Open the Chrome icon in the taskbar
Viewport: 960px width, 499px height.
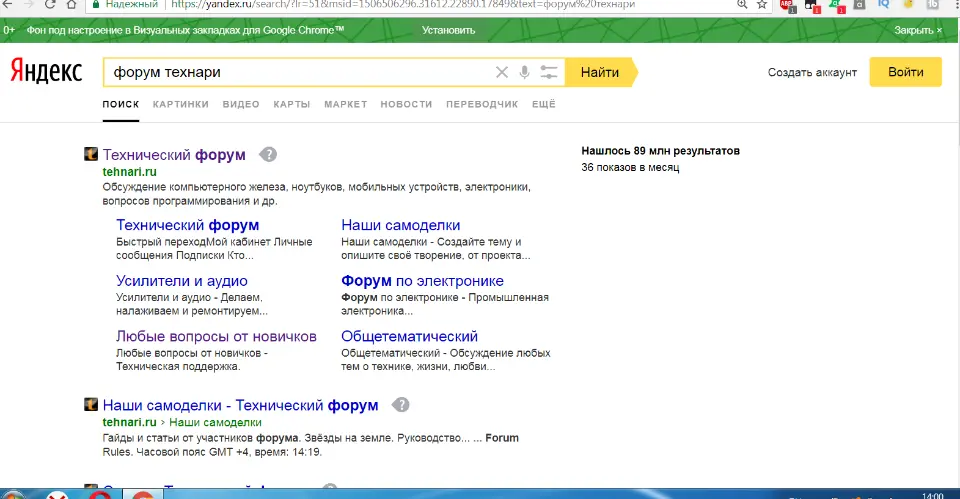(x=143, y=494)
